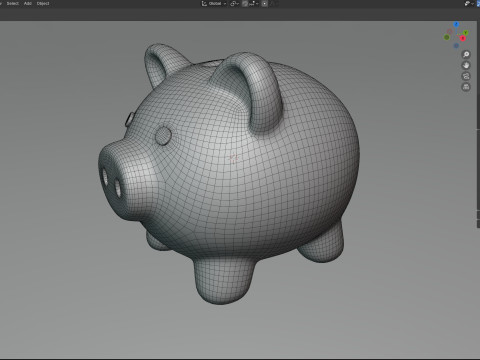Click the zoom magnifier viewport button
Screen dimensions: 480x360
click(x=466, y=54)
